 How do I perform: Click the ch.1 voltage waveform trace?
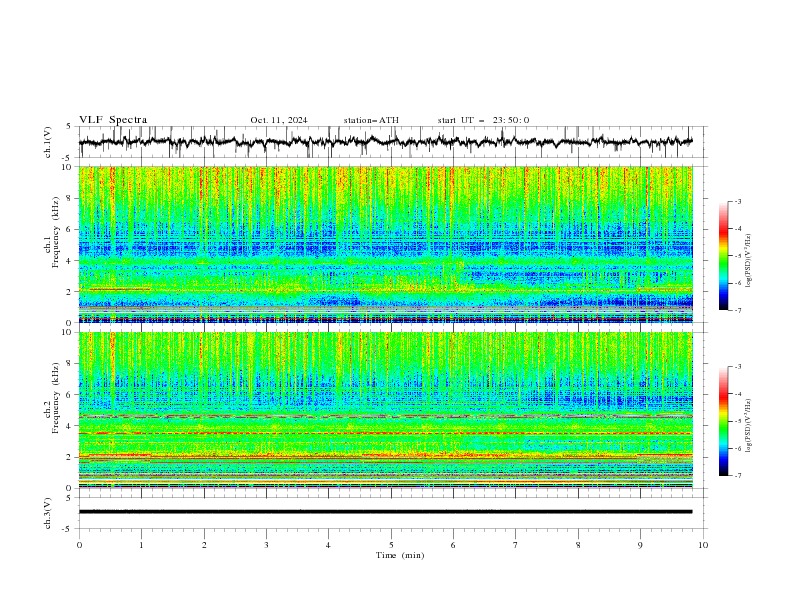(x=385, y=142)
